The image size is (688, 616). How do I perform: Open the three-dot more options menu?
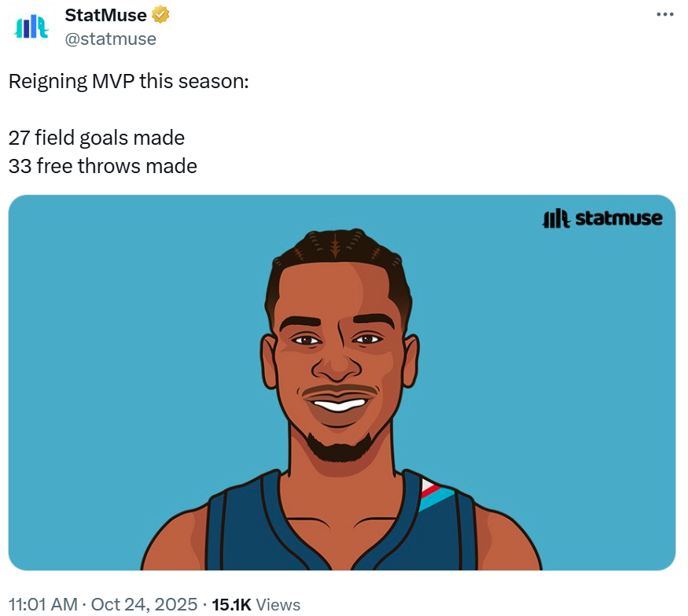tap(664, 15)
